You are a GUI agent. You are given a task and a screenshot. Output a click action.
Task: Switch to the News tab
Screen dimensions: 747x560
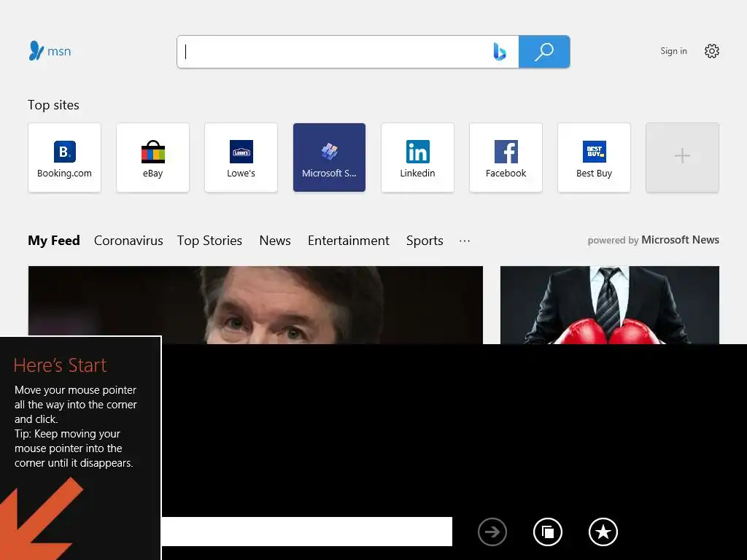click(275, 241)
